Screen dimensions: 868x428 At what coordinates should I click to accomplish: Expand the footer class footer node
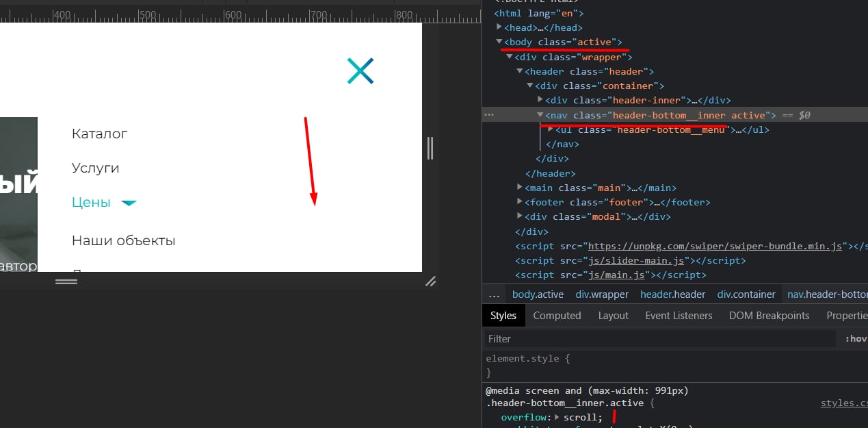point(521,201)
